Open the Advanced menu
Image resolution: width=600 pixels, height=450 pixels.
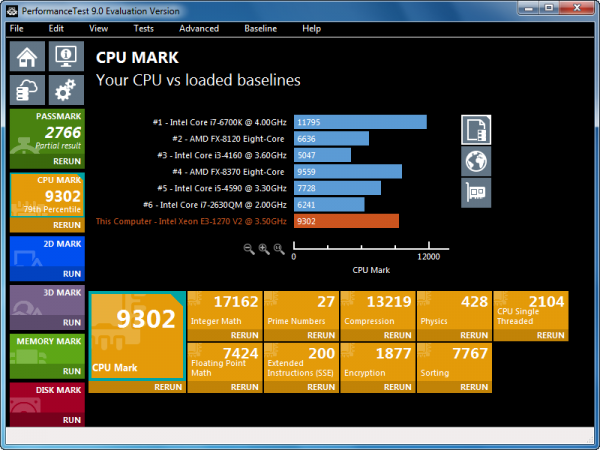click(199, 29)
